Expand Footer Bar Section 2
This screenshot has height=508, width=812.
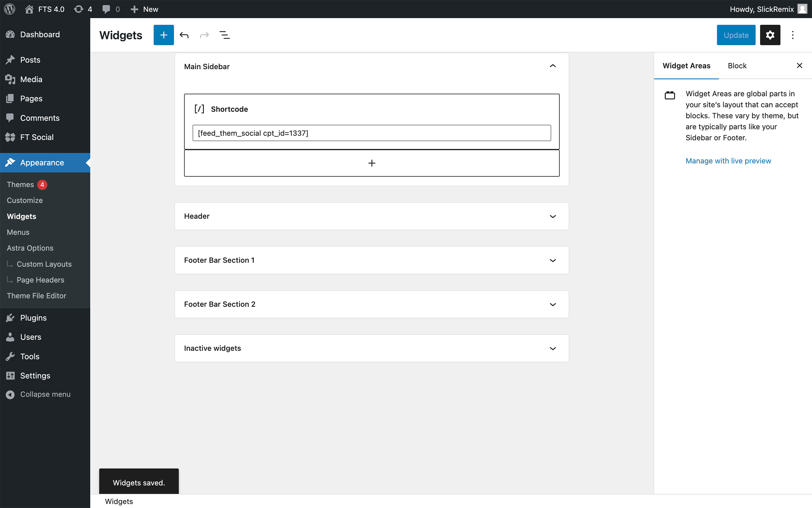372,304
